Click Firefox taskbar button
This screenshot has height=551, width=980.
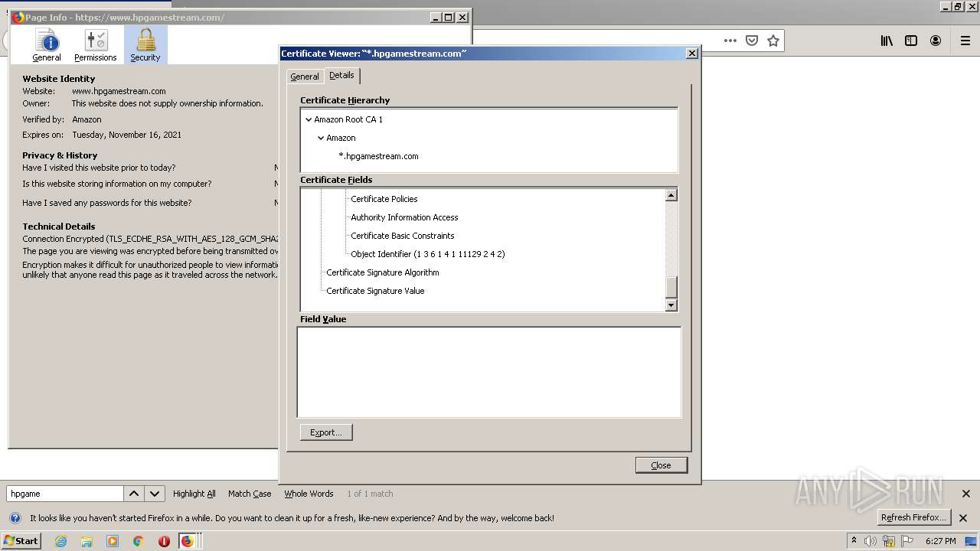(188, 541)
